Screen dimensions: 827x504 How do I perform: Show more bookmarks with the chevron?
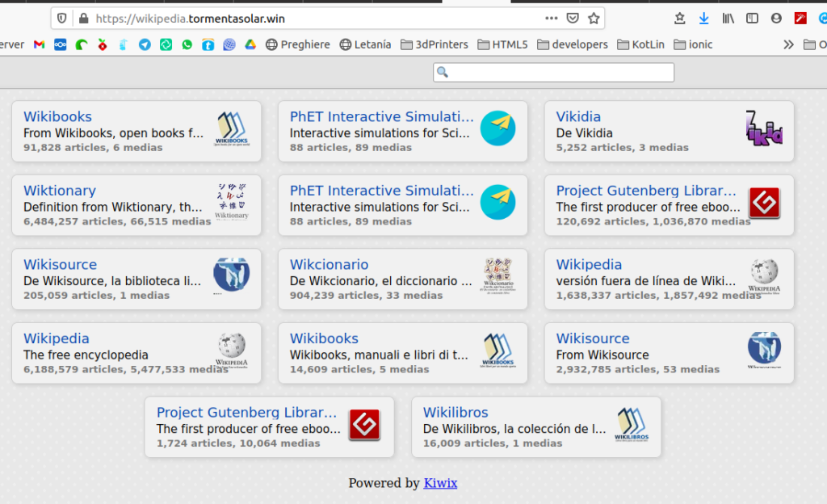pos(788,44)
